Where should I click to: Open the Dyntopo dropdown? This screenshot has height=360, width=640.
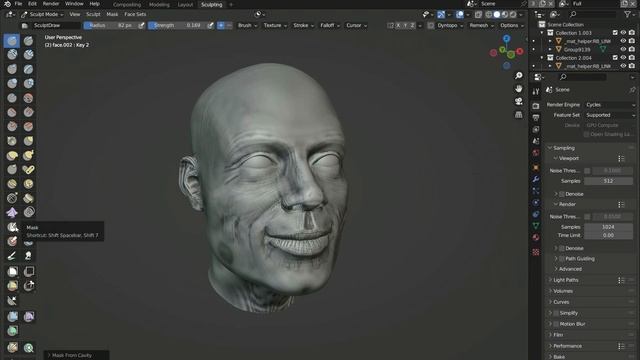450,25
